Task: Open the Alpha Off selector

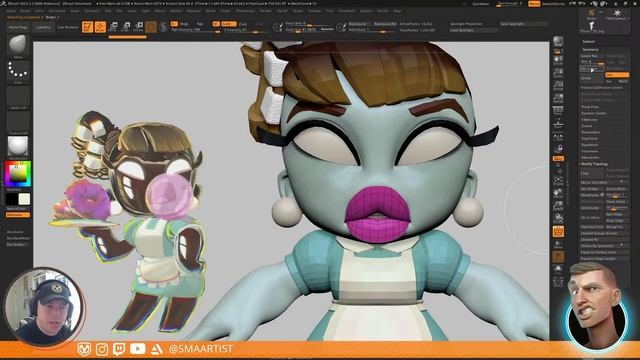Action: click(x=18, y=98)
